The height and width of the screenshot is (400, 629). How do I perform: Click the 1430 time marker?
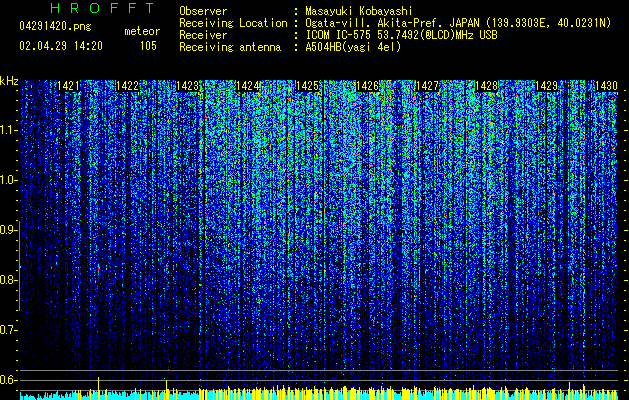pyautogui.click(x=606, y=86)
